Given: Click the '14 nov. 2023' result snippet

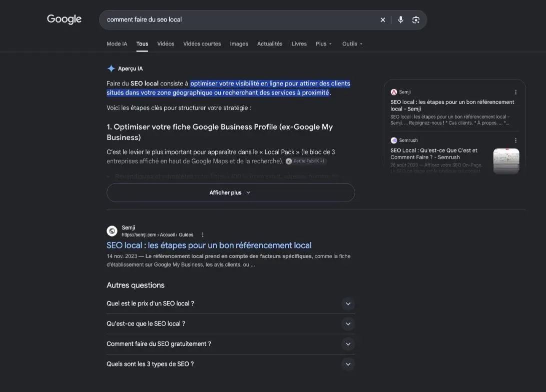Looking at the screenshot, I should point(228,260).
